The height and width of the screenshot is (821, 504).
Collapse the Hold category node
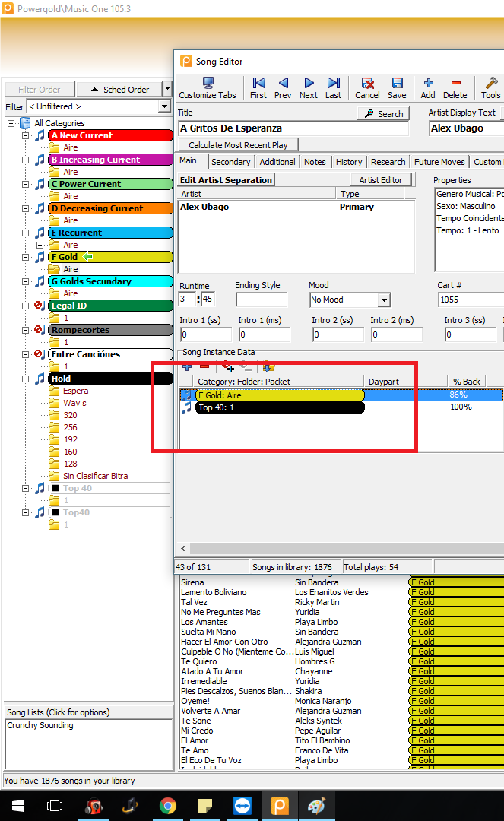[25, 379]
